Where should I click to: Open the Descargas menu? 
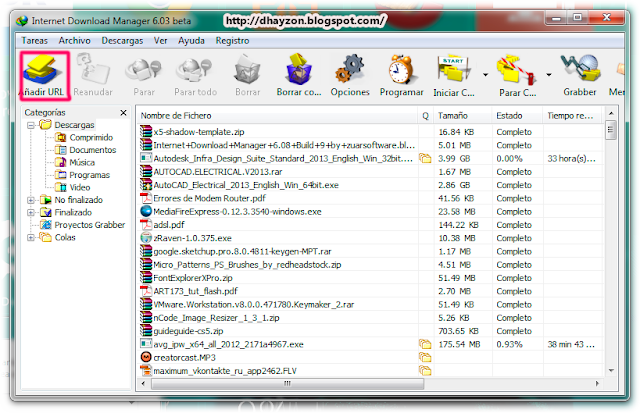pos(122,40)
